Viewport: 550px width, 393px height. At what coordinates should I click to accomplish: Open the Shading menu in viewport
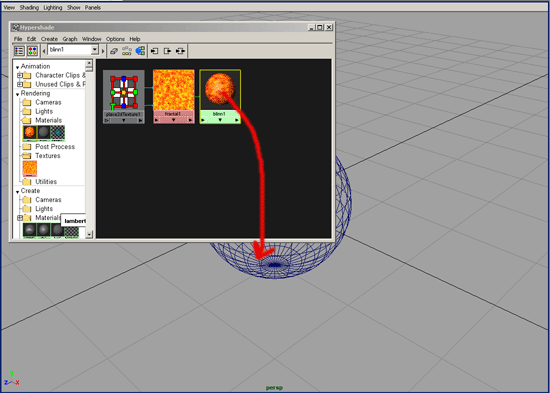[x=29, y=7]
